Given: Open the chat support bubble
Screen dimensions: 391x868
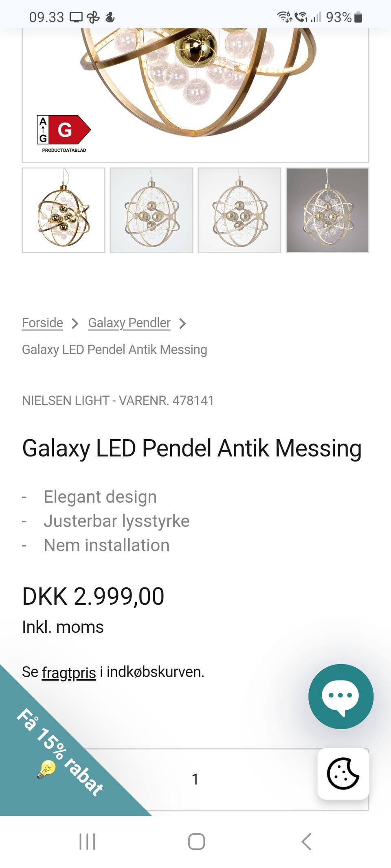Looking at the screenshot, I should (340, 696).
